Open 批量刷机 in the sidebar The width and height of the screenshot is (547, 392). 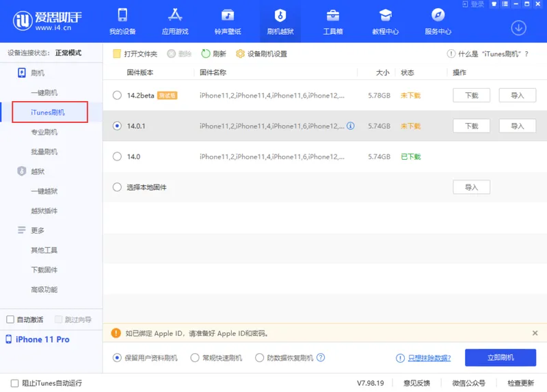(x=44, y=152)
